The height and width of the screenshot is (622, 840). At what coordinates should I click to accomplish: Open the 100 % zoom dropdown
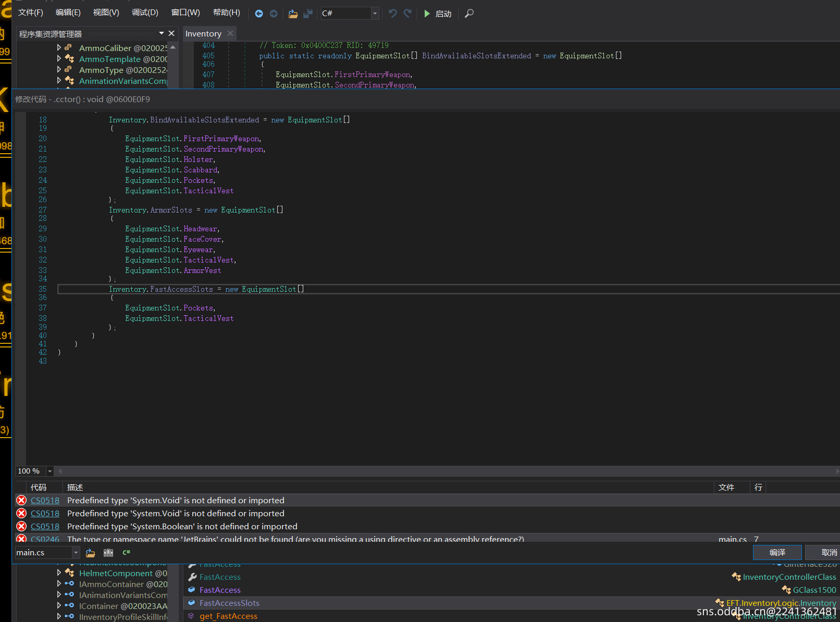coord(50,471)
